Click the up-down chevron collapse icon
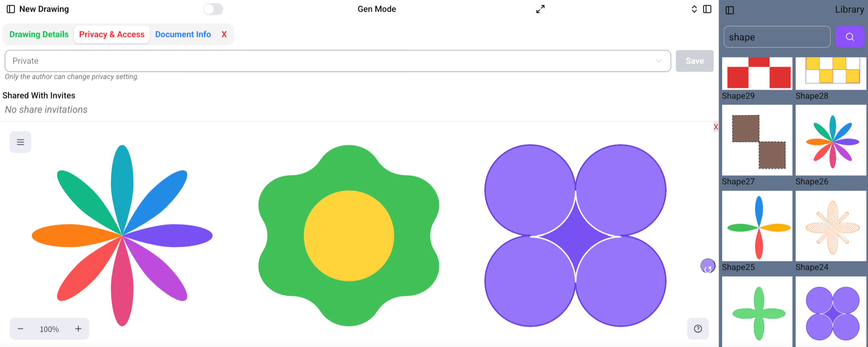Screen dimensions: 868x347 click(x=694, y=9)
